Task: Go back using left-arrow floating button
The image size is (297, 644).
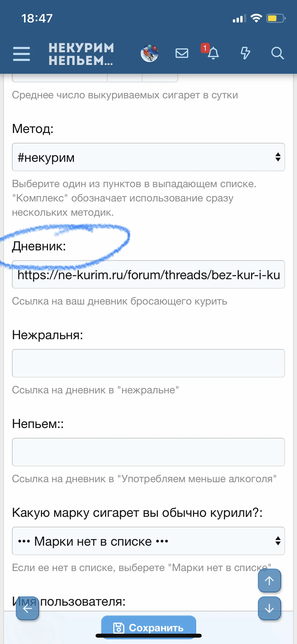Action: pos(27,608)
